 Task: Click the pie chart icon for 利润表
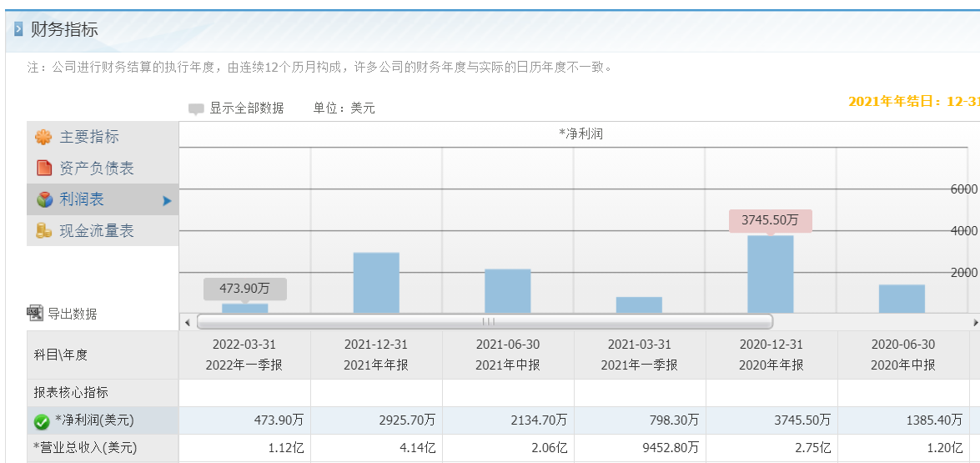44,199
